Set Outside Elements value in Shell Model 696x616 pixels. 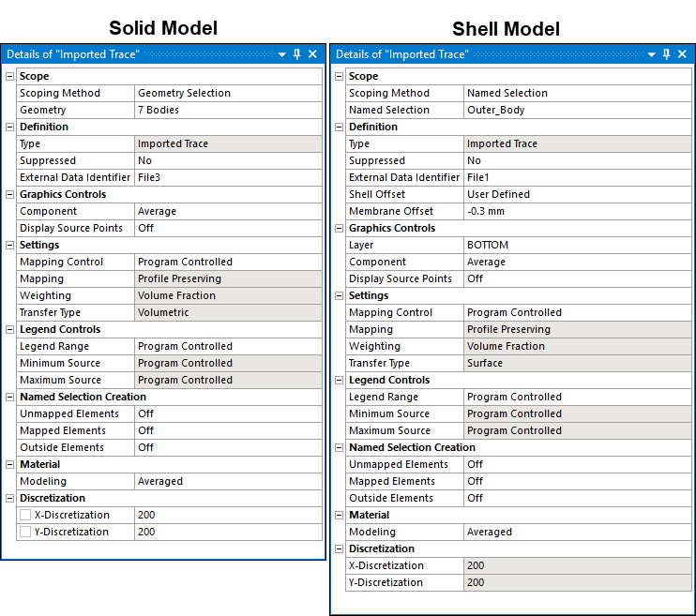point(578,498)
